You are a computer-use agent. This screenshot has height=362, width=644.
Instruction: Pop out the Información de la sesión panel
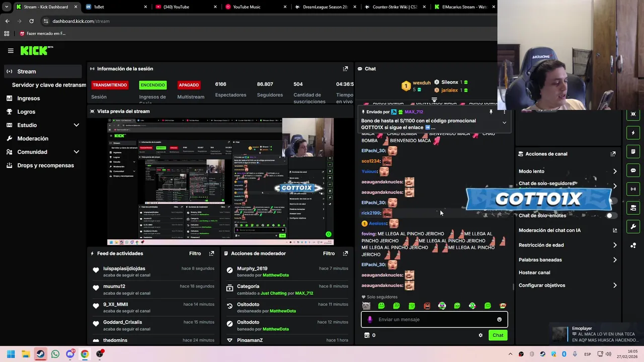click(345, 69)
